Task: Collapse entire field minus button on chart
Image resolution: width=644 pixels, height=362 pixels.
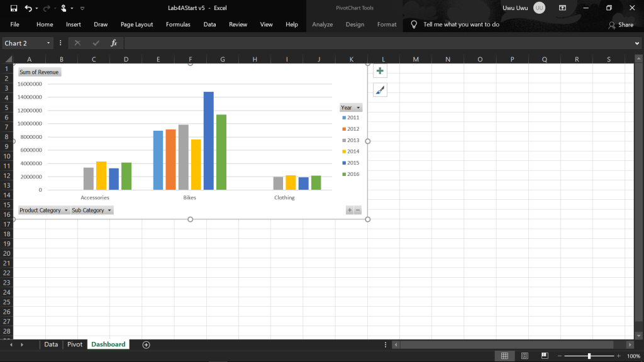Action: tap(358, 210)
